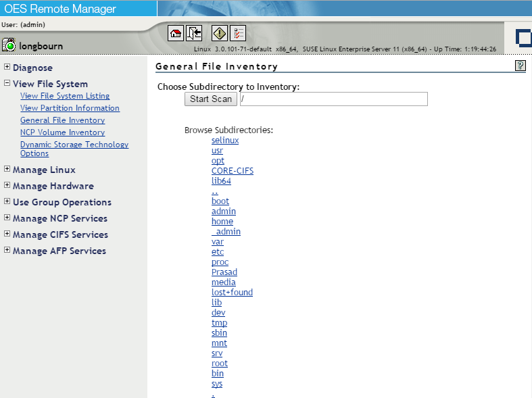Click the View File System heading text
This screenshot has width=532, height=398.
click(x=50, y=84)
